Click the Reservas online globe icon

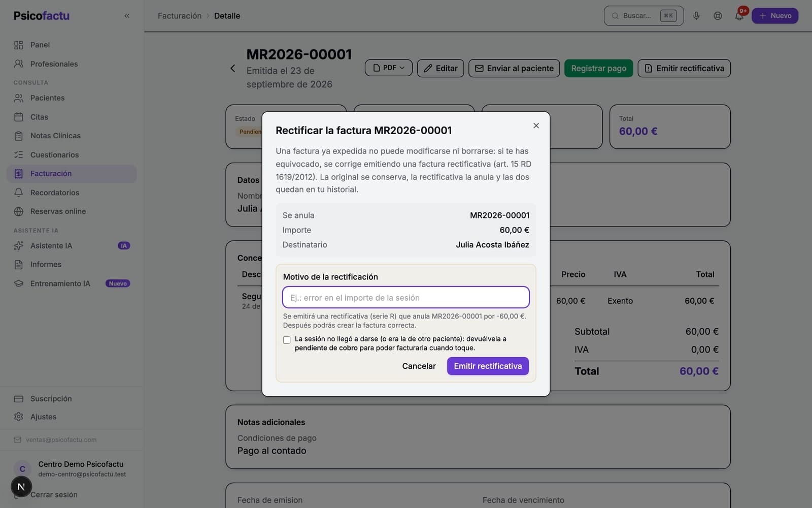point(19,211)
